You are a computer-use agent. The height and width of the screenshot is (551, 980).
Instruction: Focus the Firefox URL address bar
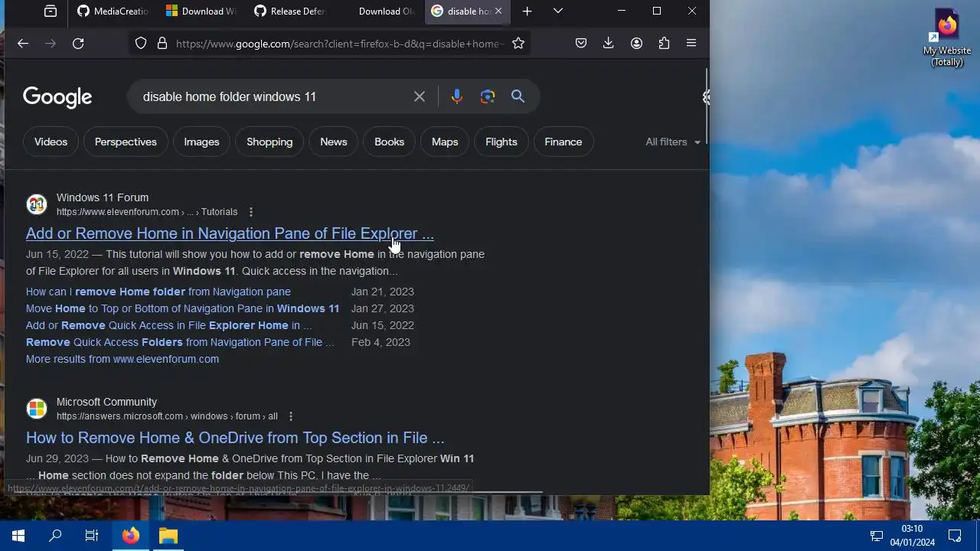tap(339, 44)
